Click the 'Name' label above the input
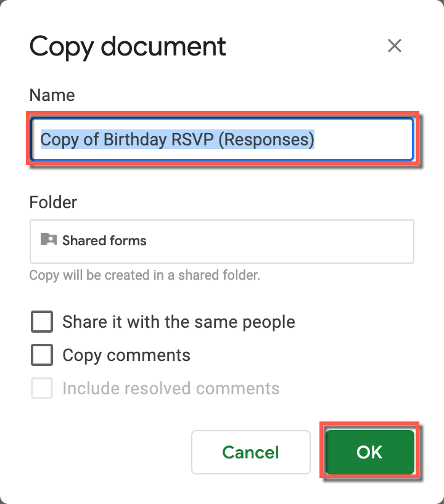 [52, 95]
